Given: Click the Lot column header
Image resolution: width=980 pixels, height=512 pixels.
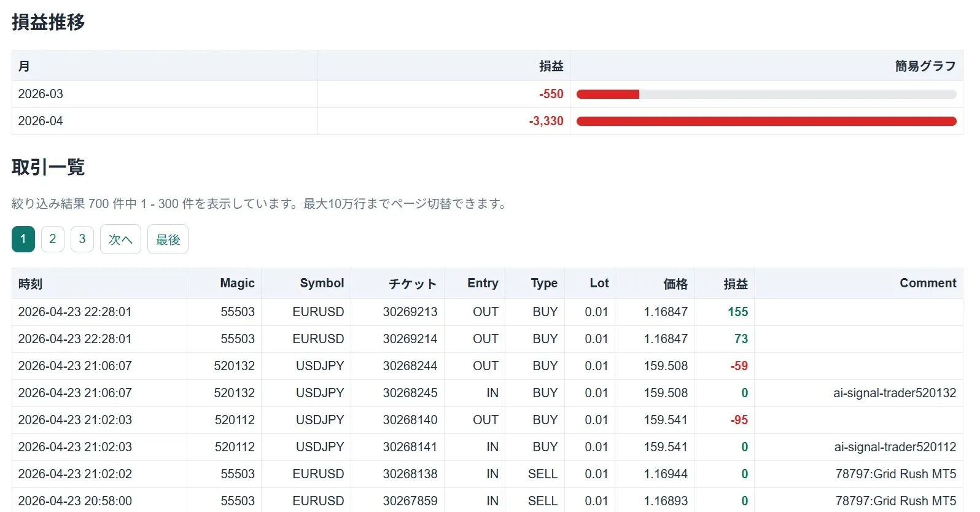Looking at the screenshot, I should click(x=599, y=283).
